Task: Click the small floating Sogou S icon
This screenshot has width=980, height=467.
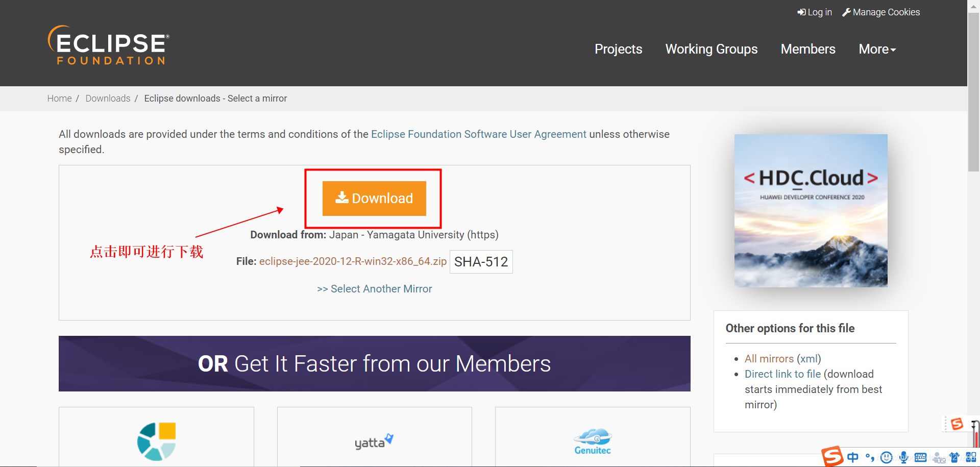Action: coord(957,424)
